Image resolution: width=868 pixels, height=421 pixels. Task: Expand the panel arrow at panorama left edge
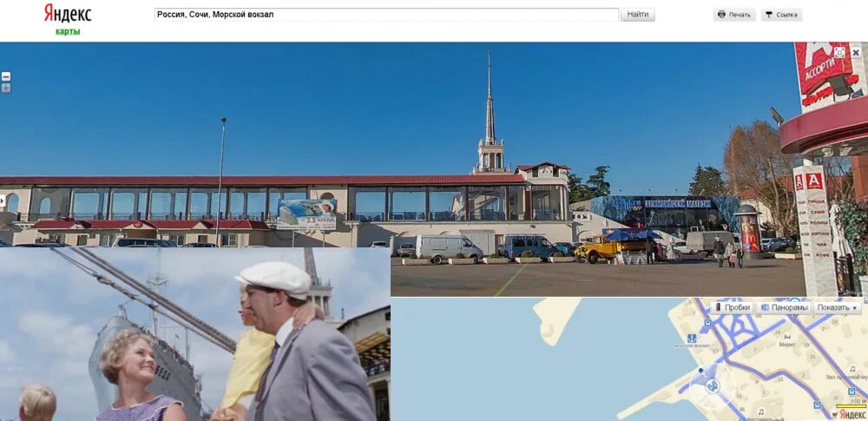3,201
